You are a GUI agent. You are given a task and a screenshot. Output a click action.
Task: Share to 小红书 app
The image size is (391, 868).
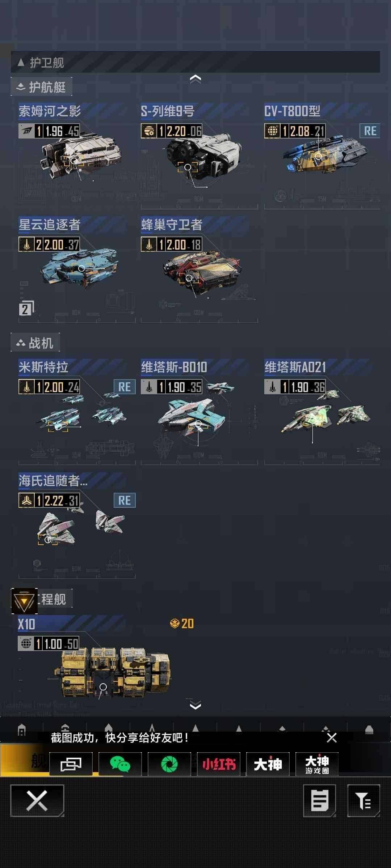(219, 764)
